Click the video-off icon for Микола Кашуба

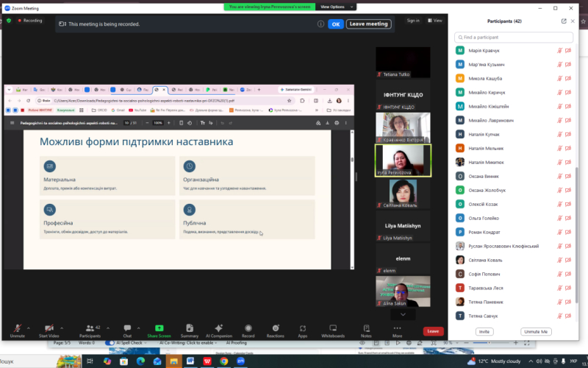[568, 79]
